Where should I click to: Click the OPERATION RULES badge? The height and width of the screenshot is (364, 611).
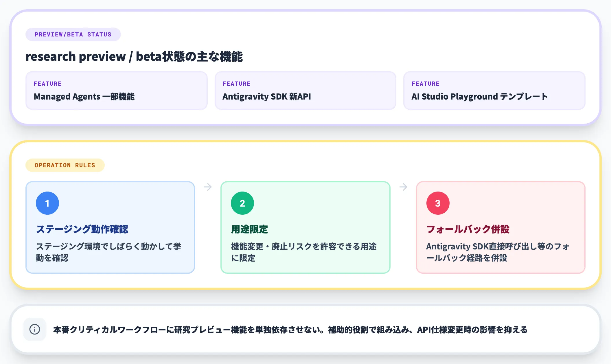point(65,165)
